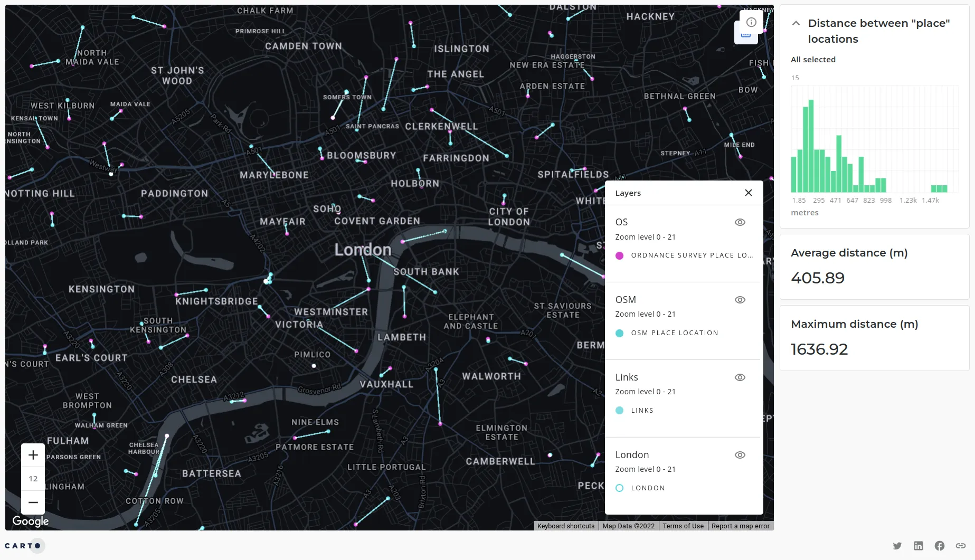Click the magenta Ordnance Survey legend swatch
975x560 pixels.
point(619,255)
